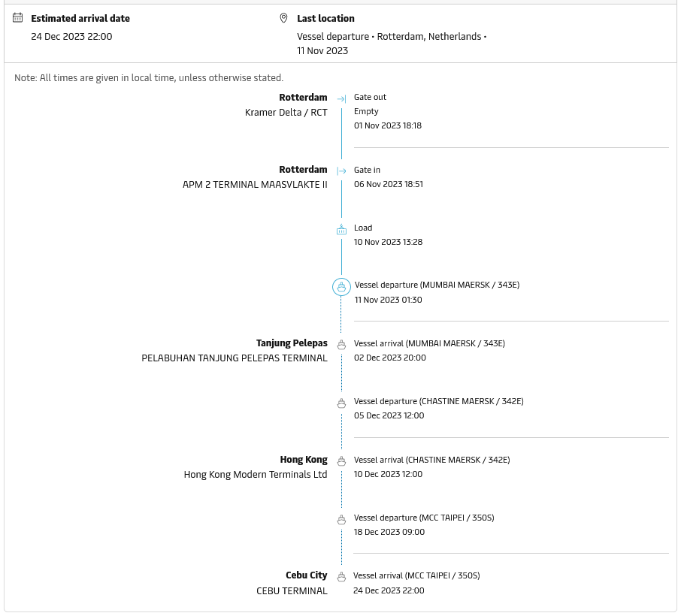
Task: Click the location pin icon beside Last location
Action: pyautogui.click(x=283, y=18)
